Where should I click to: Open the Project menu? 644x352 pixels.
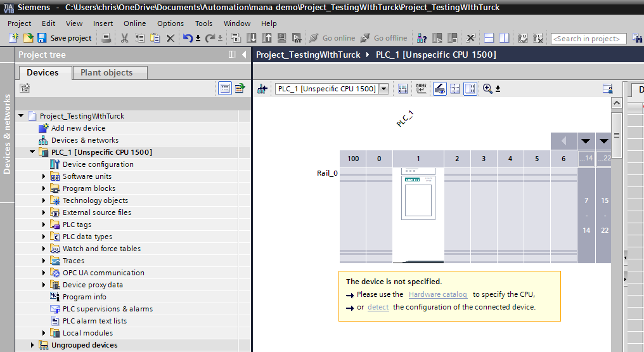pyautogui.click(x=19, y=23)
